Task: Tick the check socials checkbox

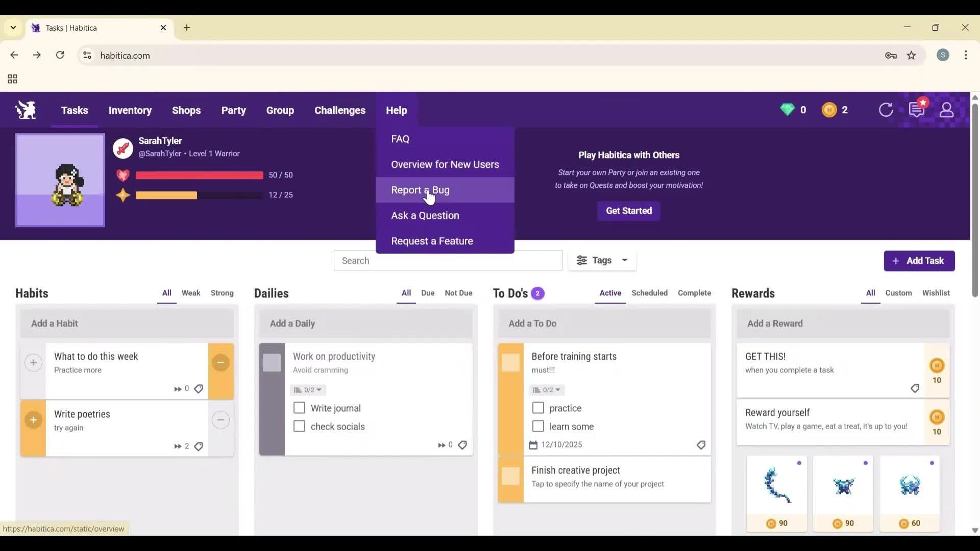Action: coord(299,426)
